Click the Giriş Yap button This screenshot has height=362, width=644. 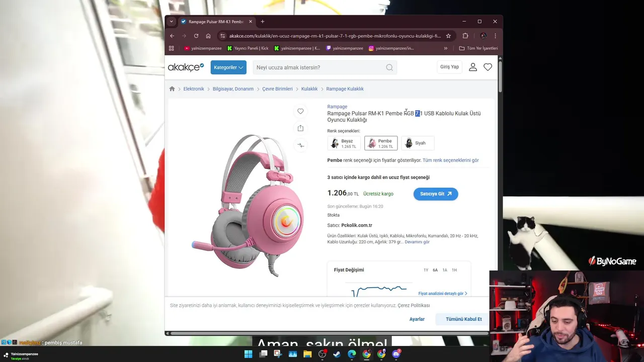[x=449, y=67]
